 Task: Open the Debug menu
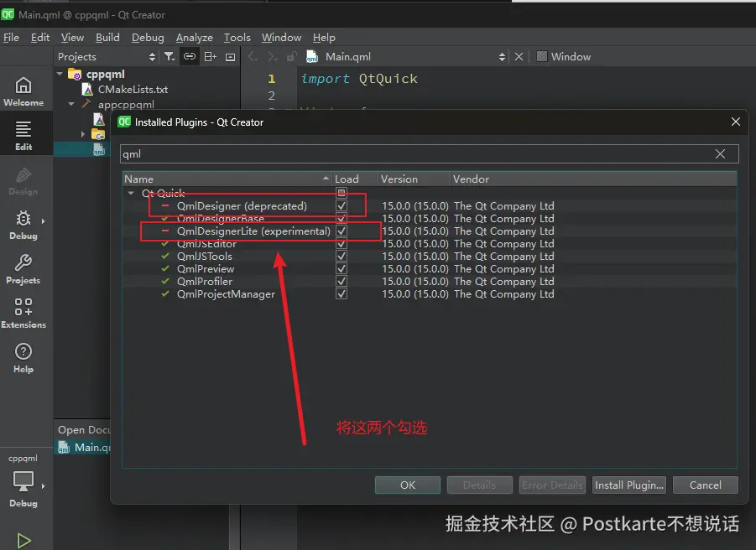[148, 38]
